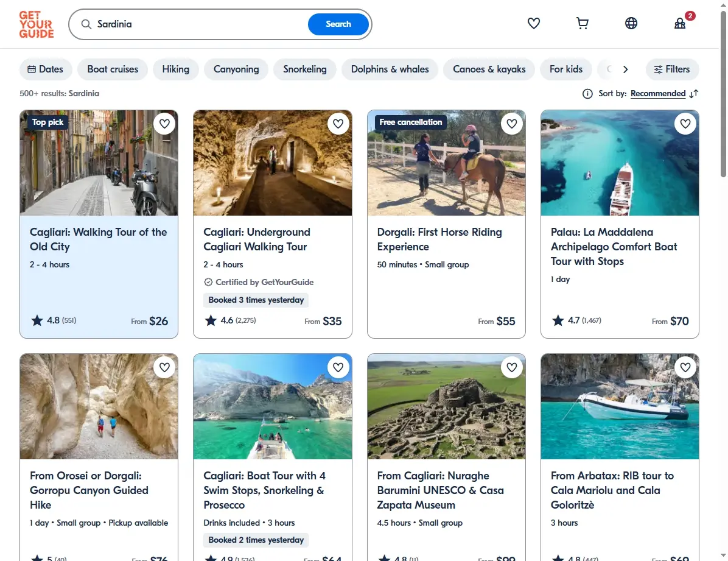
Task: Save Walking Tour of the Old City to wishlist
Action: [x=164, y=124]
